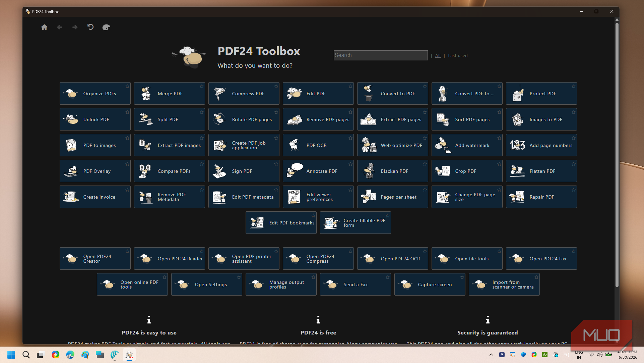Image resolution: width=644 pixels, height=363 pixels.
Task: Launch the Compress PDF tool
Action: (244, 94)
